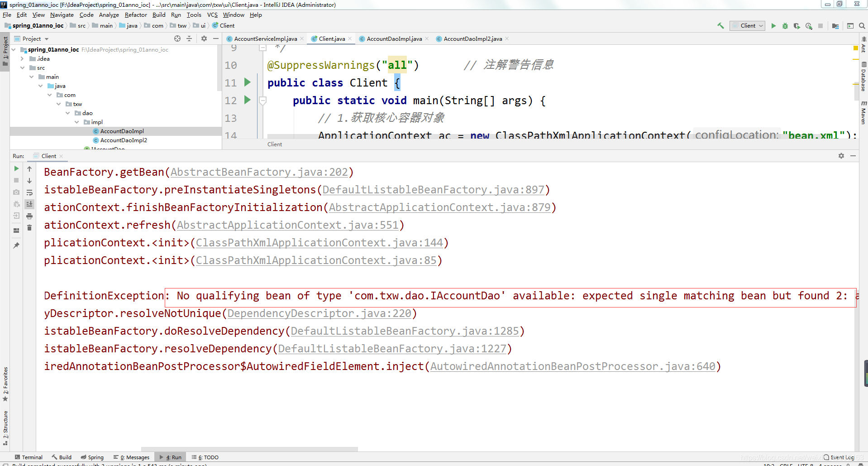
Task: Collapse the main folder
Action: pos(31,77)
